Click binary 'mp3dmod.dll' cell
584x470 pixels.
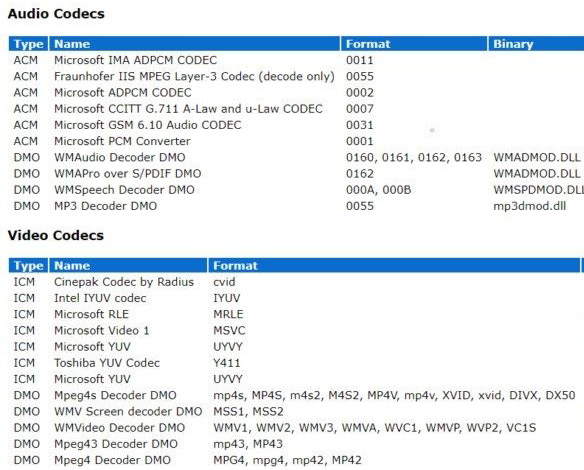pyautogui.click(x=529, y=206)
